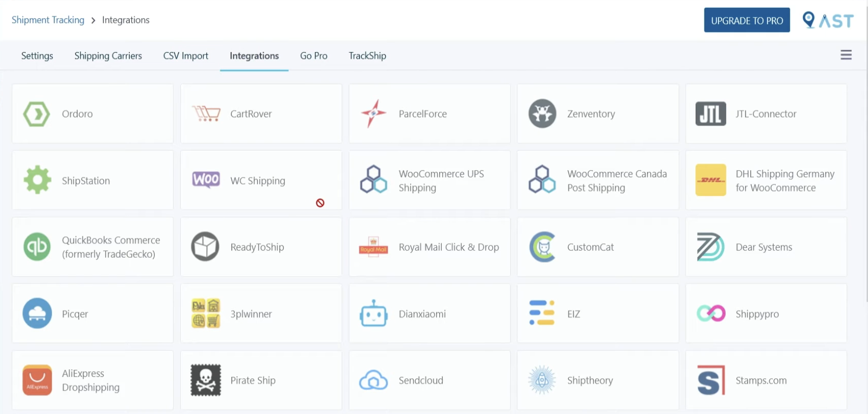Select the ParcelForce label text
Screen dimensions: 868x414
423,114
